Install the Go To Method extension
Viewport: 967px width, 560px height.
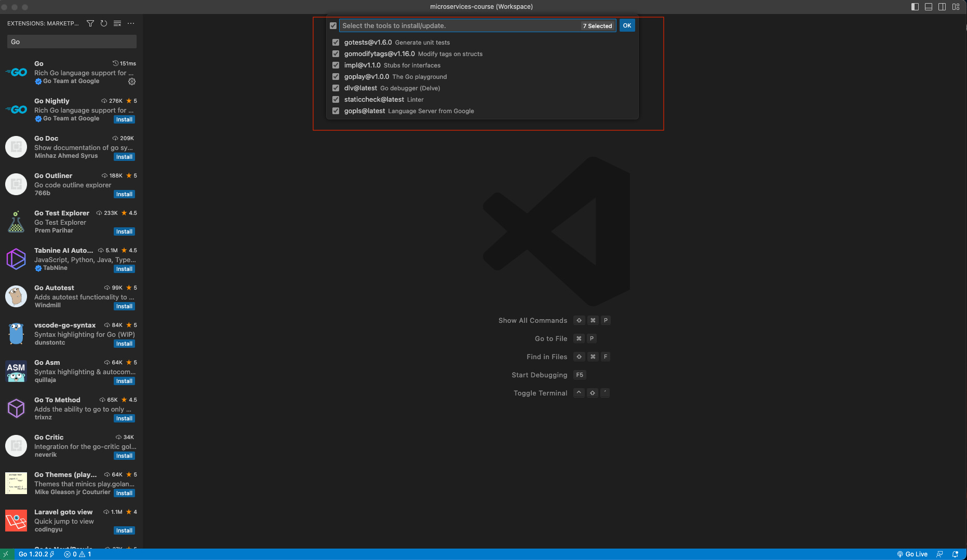pyautogui.click(x=124, y=418)
